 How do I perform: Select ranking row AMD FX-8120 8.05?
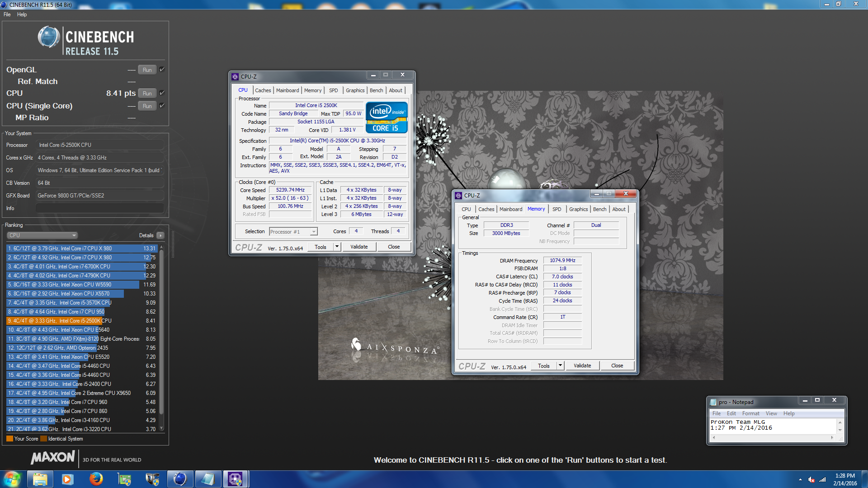tap(82, 338)
